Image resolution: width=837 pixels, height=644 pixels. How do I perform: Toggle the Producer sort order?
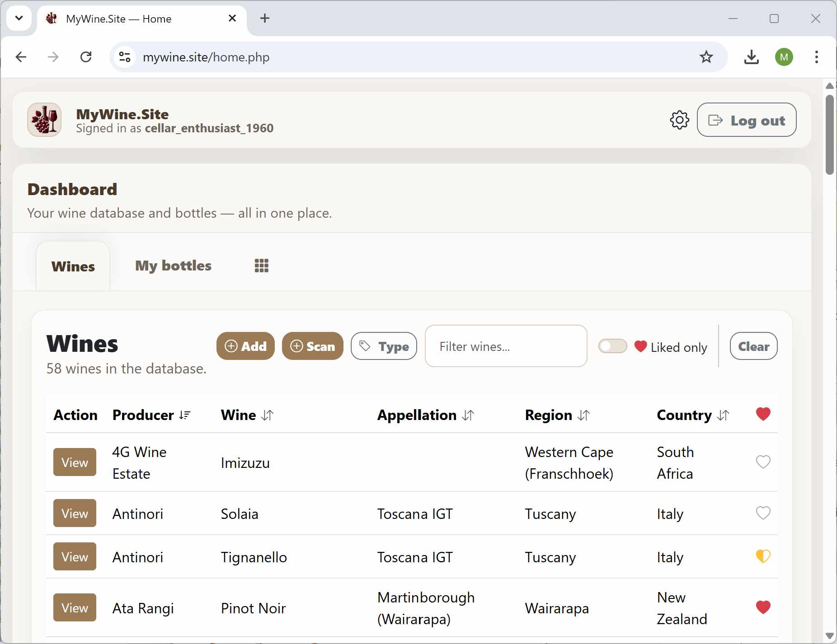coord(185,415)
